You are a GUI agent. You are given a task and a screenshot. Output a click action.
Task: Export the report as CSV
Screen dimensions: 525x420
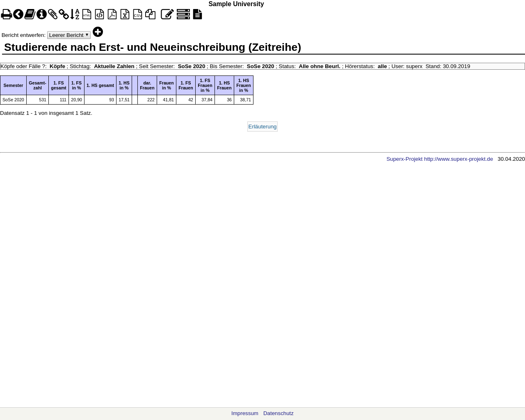(137, 15)
